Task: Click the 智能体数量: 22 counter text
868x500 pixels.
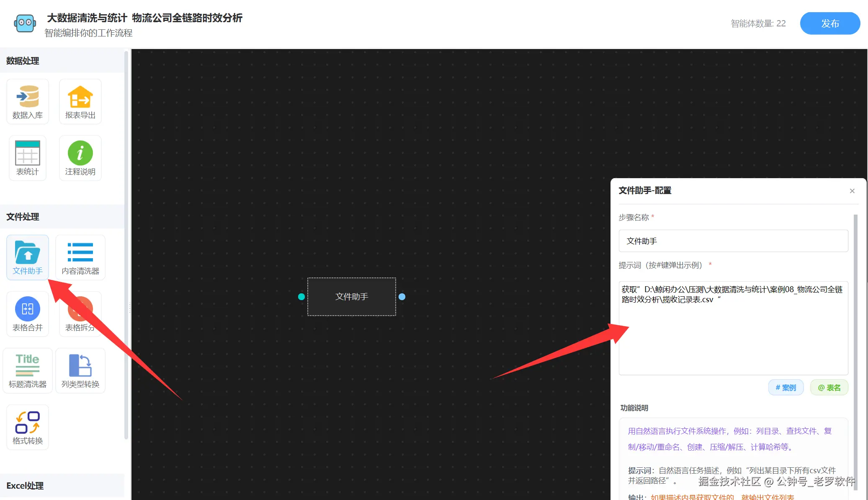Action: click(x=758, y=23)
